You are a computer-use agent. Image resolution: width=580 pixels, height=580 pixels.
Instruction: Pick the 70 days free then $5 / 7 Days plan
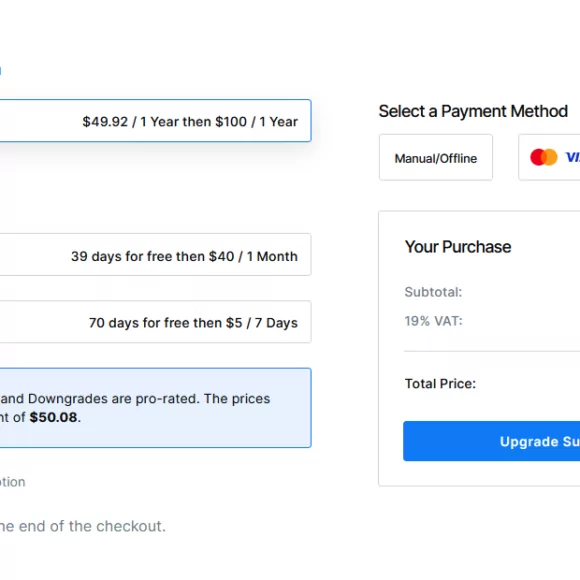click(155, 322)
